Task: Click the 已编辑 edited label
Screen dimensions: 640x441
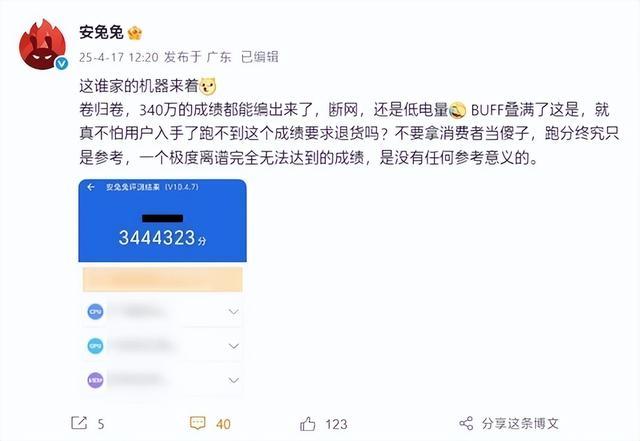Action: click(x=260, y=57)
